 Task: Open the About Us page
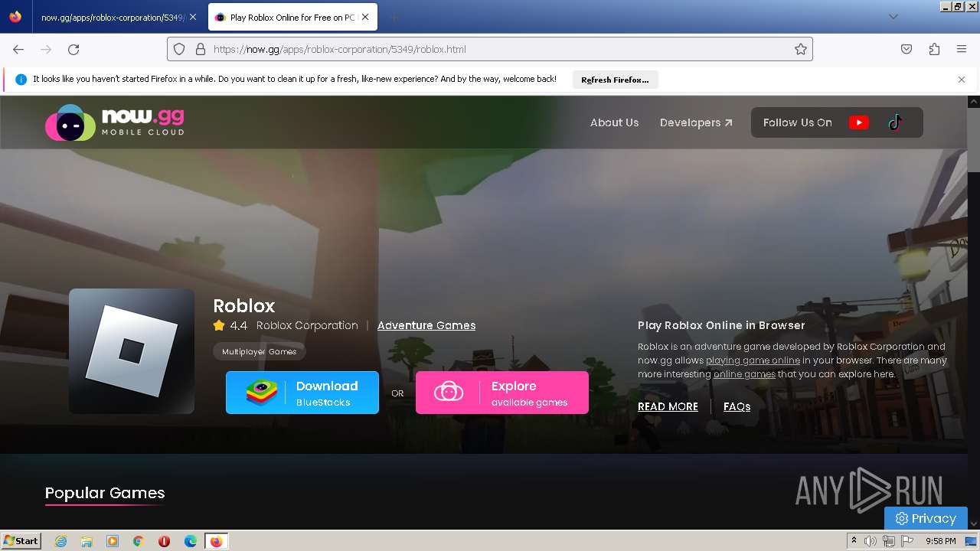click(614, 122)
